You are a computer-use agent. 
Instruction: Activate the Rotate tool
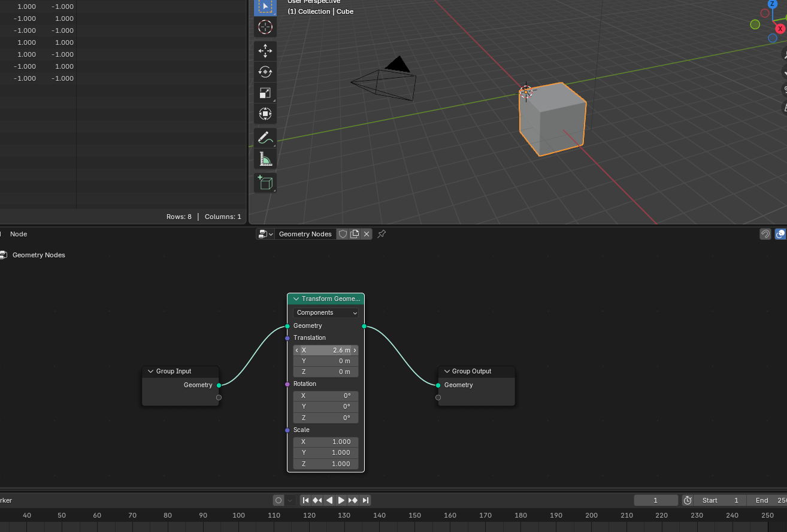click(265, 72)
